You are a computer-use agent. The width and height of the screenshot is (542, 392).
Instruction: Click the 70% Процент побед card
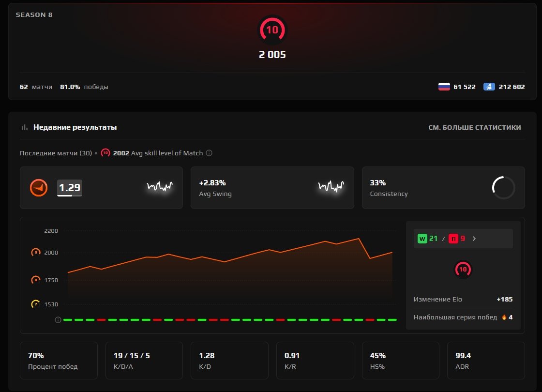pyautogui.click(x=59, y=361)
